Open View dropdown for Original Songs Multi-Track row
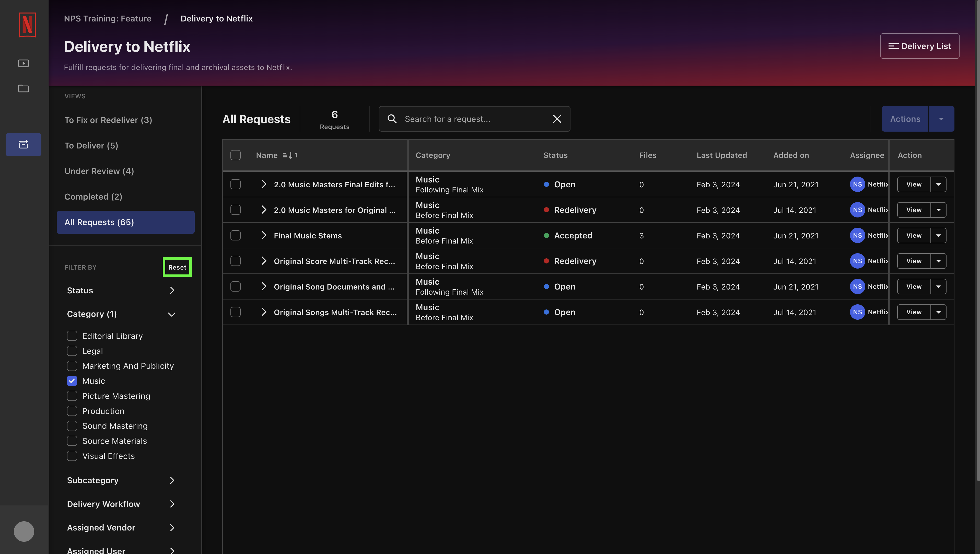 tap(939, 312)
